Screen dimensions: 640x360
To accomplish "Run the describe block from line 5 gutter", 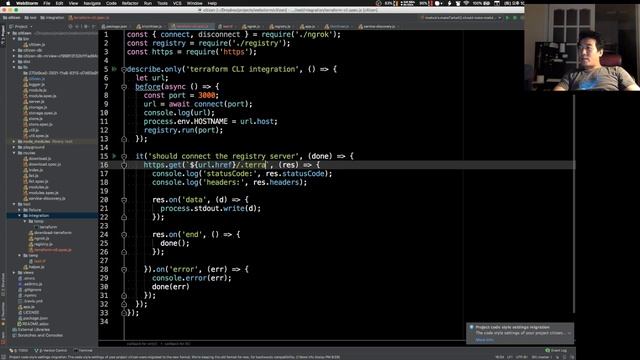I will tap(114, 69).
